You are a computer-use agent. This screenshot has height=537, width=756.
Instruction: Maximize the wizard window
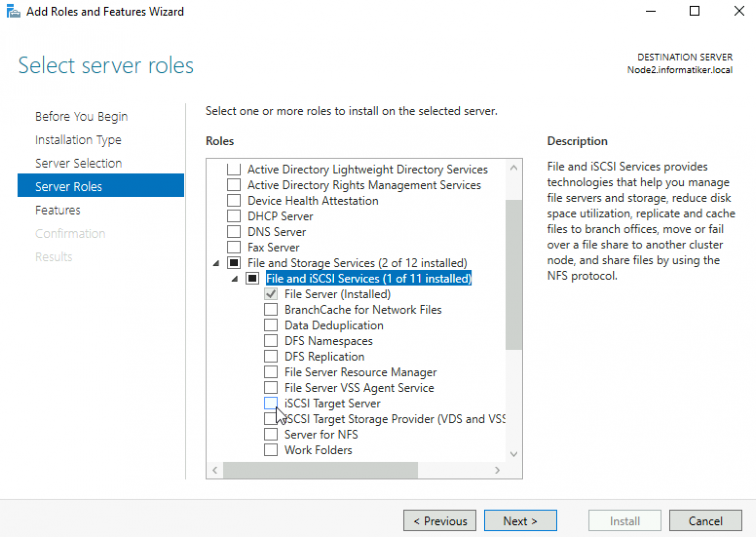[x=694, y=11]
